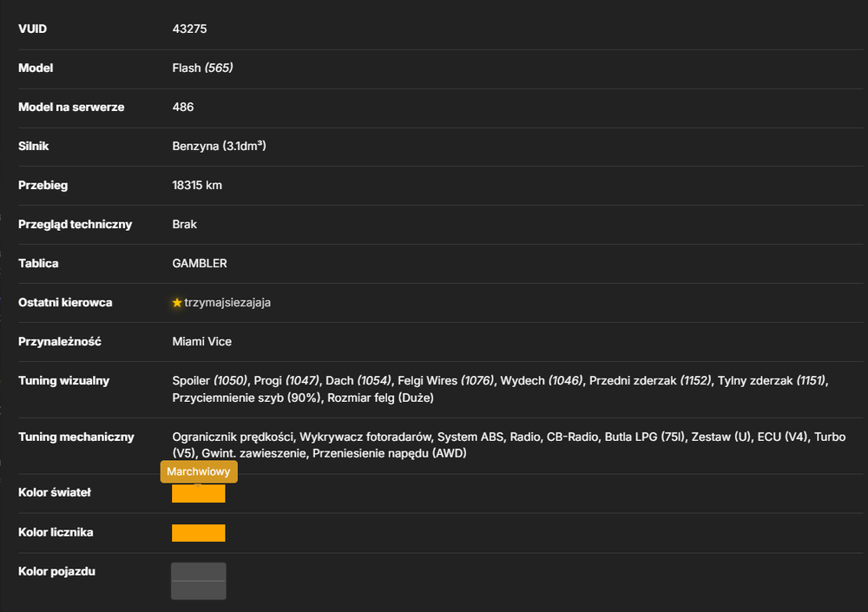Image resolution: width=868 pixels, height=612 pixels.
Task: Click the Przegląd techniczny value Brak
Action: click(x=184, y=224)
